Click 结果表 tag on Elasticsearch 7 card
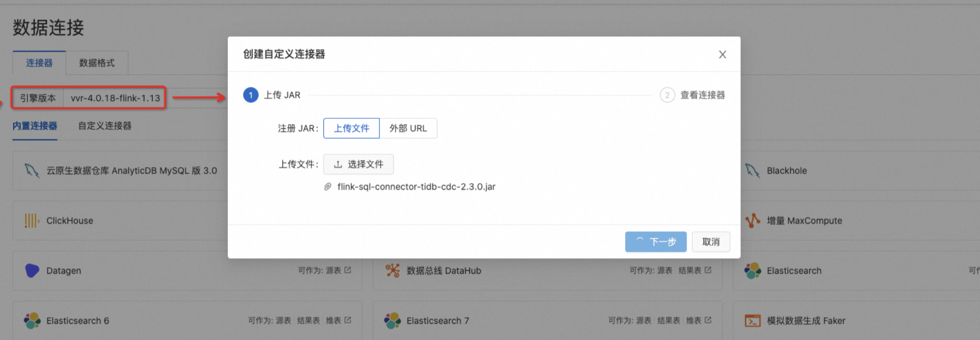Viewport: 980px width, 340px height. [668, 320]
